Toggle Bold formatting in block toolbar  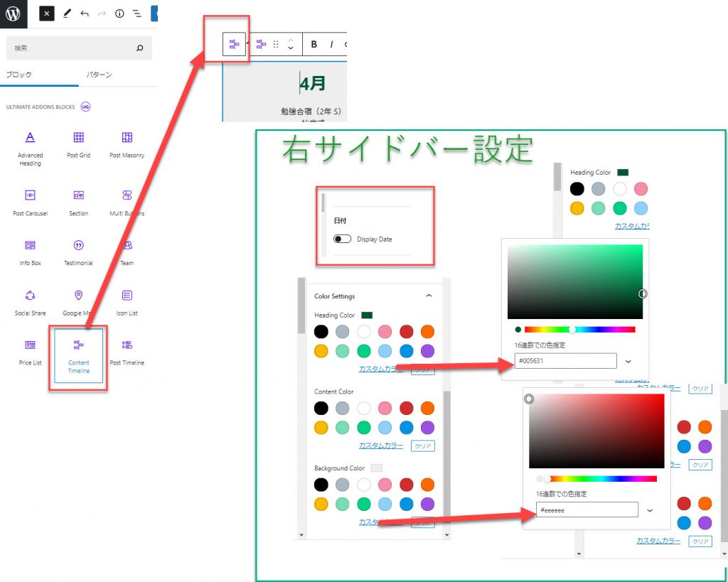[x=314, y=44]
